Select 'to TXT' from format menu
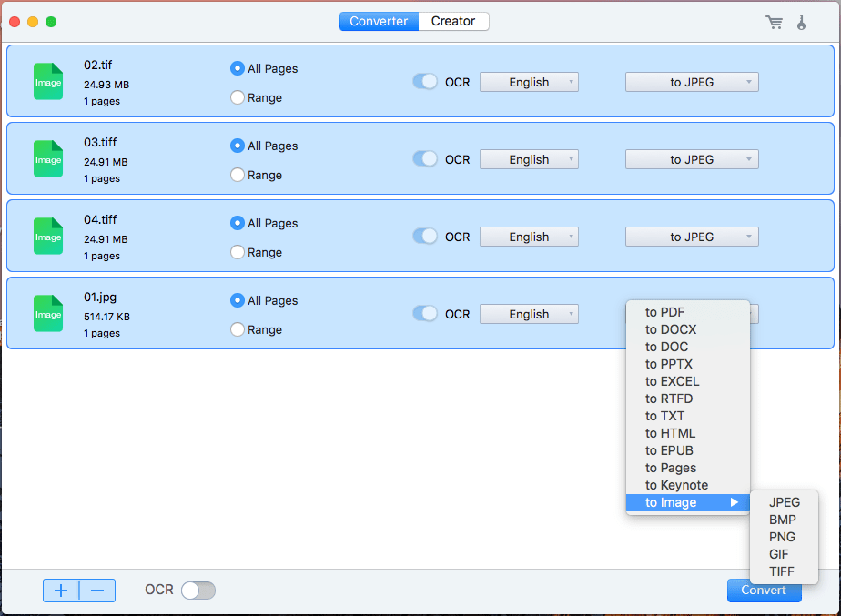 tap(687, 416)
